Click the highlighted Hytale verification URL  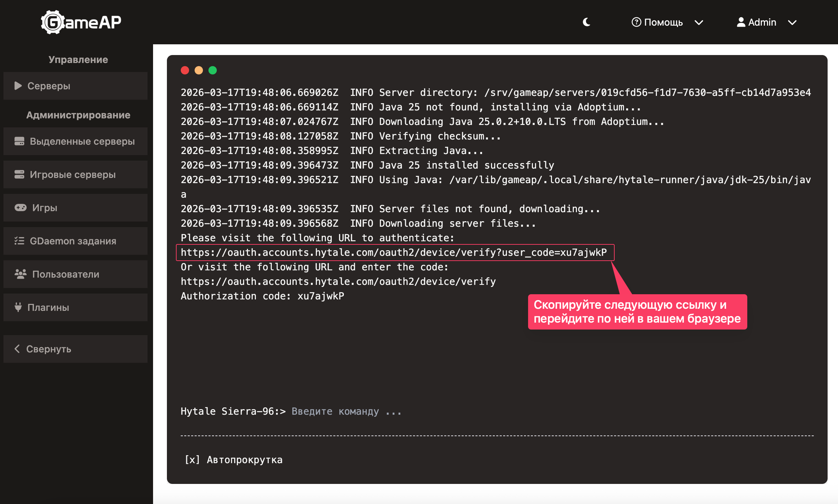[x=393, y=252]
